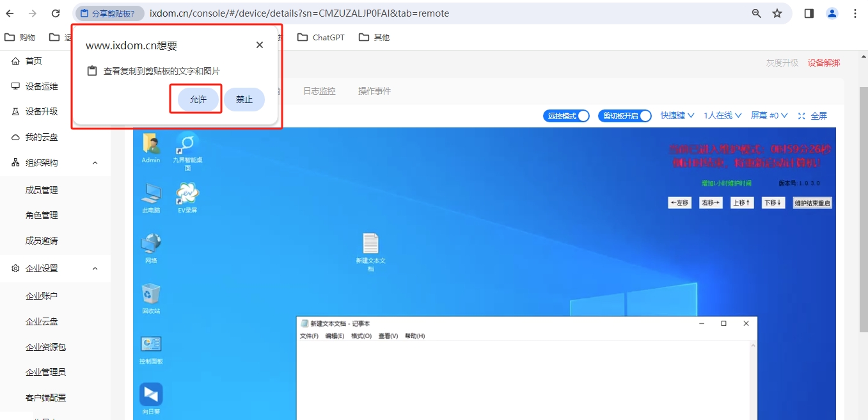The height and width of the screenshot is (420, 868).
Task: Open Notepad's 格式(O) menu
Action: [361, 336]
